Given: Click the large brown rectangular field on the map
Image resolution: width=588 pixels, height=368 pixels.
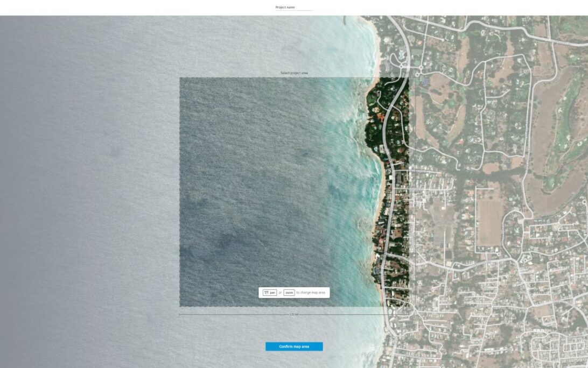Looking at the screenshot, I should point(490,222).
